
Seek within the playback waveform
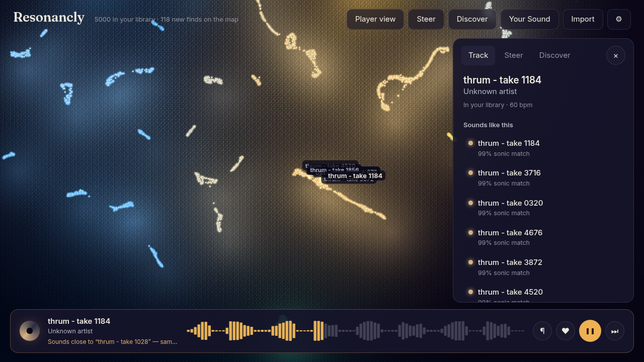pos(355,331)
